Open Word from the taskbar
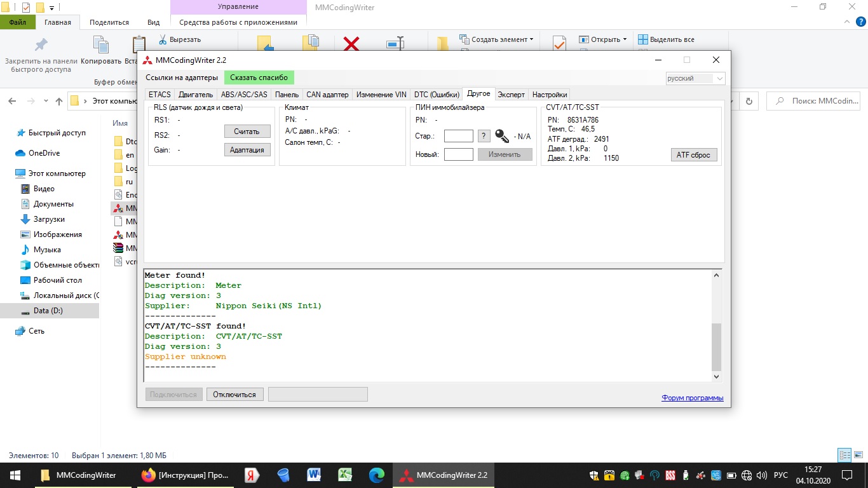 [x=314, y=475]
